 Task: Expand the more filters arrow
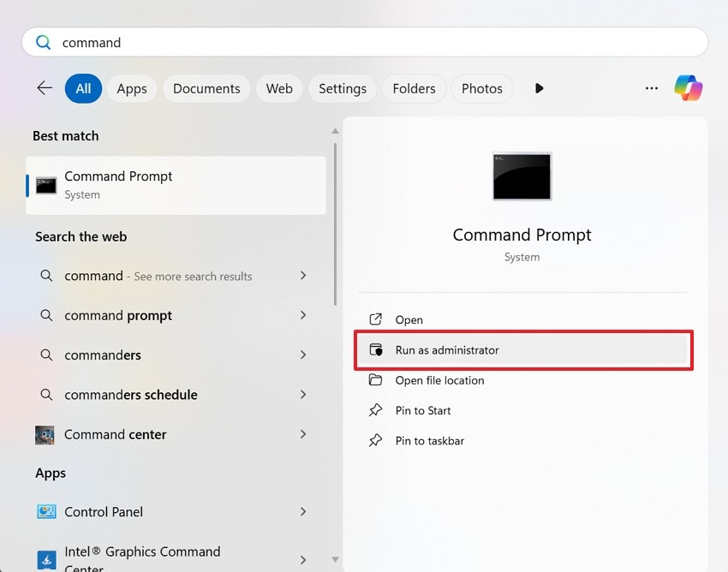click(x=539, y=87)
